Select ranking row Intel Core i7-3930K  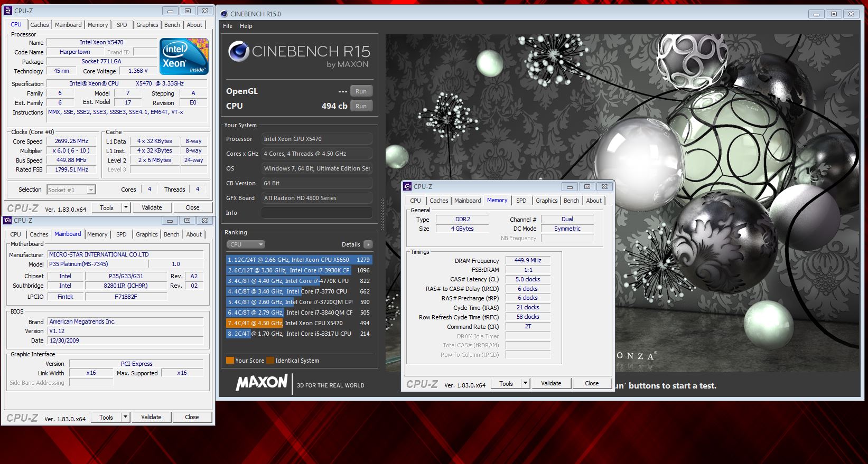coord(299,270)
